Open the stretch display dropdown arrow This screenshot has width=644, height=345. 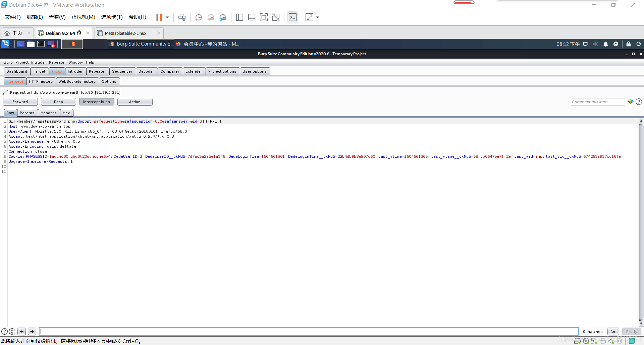[x=318, y=17]
